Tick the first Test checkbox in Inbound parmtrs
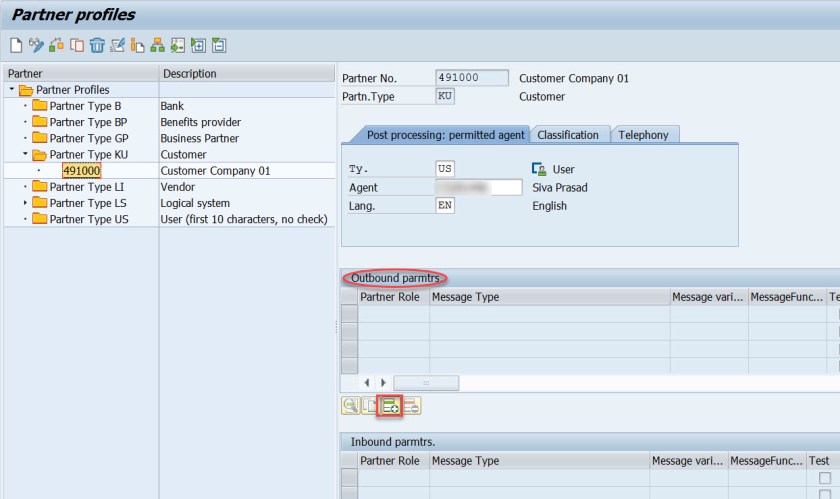 825,478
